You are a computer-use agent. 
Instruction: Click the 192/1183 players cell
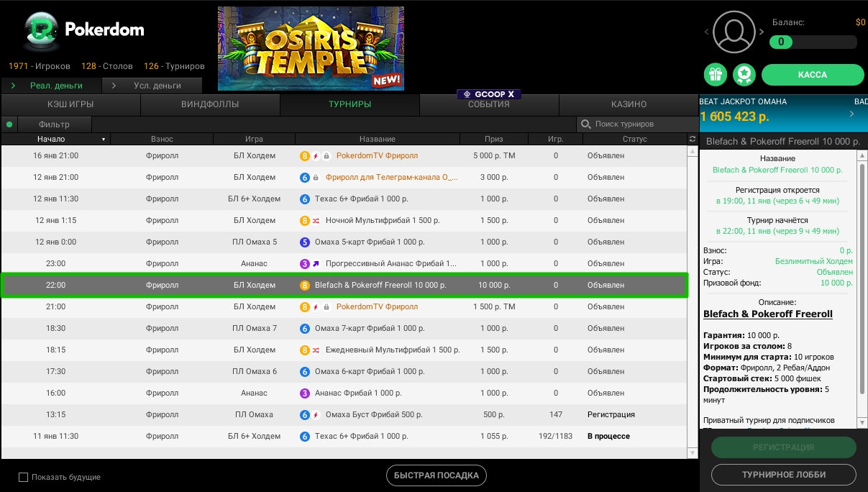[x=555, y=436]
